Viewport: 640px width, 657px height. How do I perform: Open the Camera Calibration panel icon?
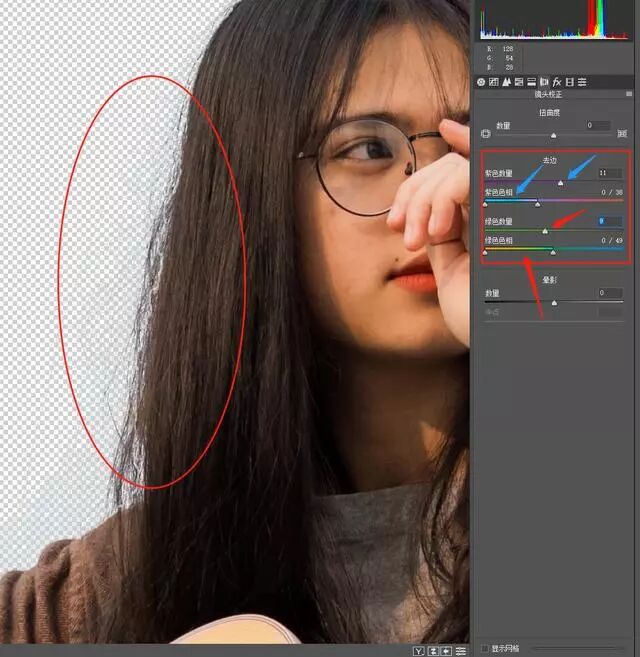tap(570, 82)
